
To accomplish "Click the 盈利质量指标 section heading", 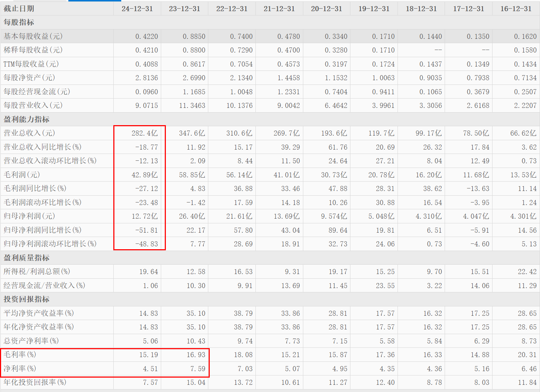I will point(27,258).
